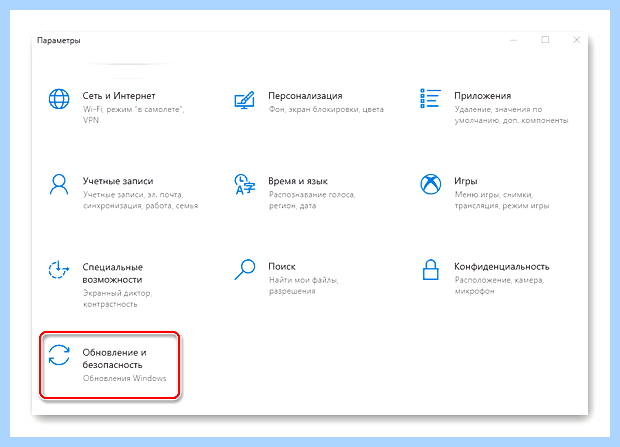The image size is (620, 447).
Task: Click 'Удаление, значения по умолчанию' description
Action: click(x=511, y=115)
